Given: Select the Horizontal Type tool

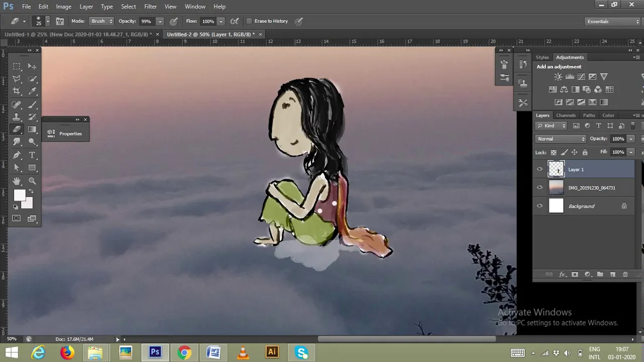Looking at the screenshot, I should (x=32, y=155).
